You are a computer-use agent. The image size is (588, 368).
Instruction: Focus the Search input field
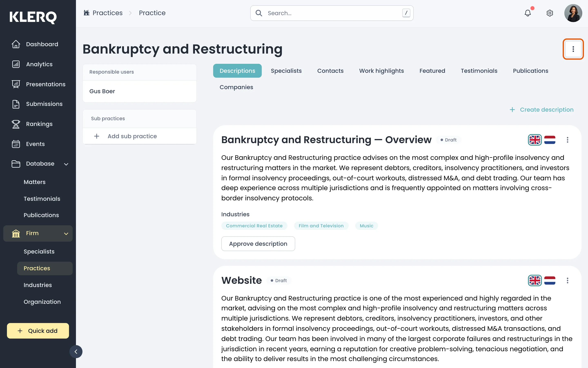332,13
